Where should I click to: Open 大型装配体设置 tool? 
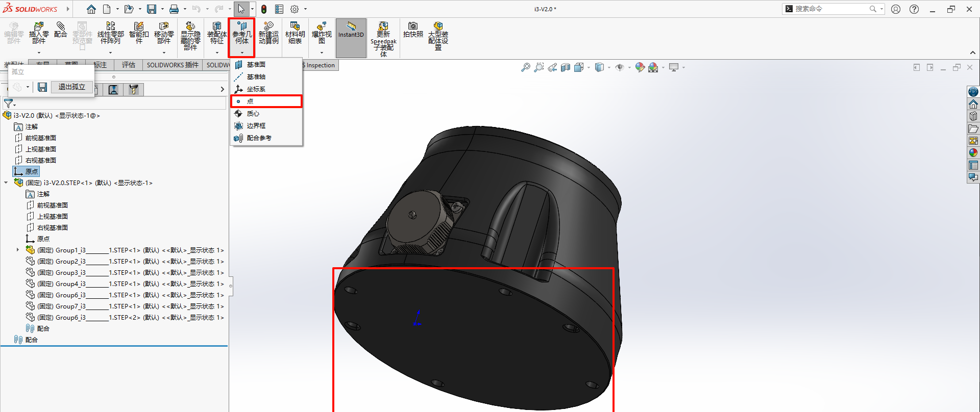click(x=438, y=36)
